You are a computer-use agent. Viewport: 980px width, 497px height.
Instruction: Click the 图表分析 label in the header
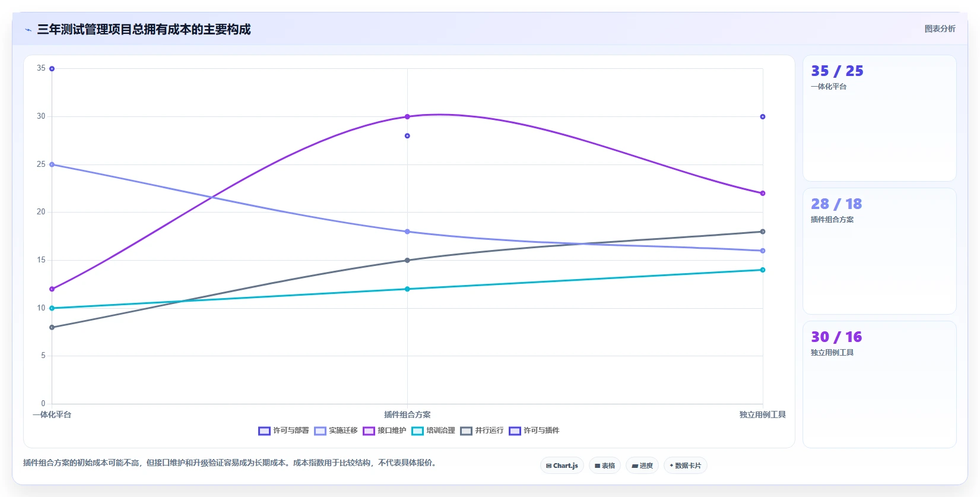(x=940, y=29)
